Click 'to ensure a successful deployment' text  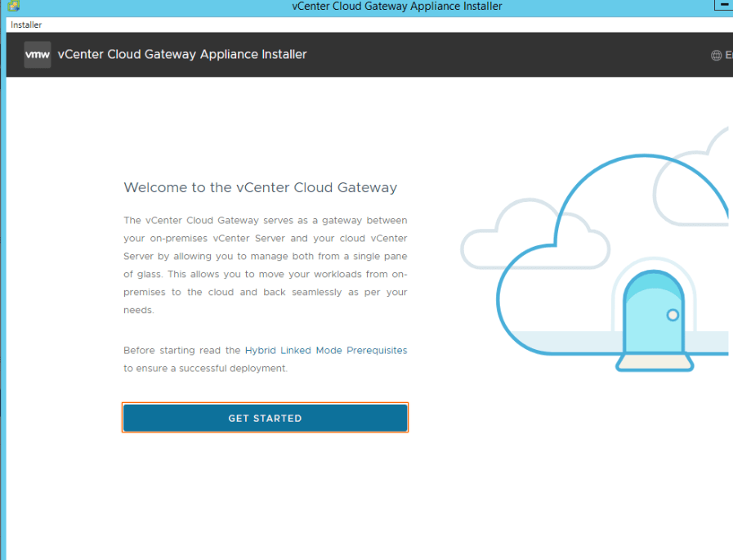205,369
